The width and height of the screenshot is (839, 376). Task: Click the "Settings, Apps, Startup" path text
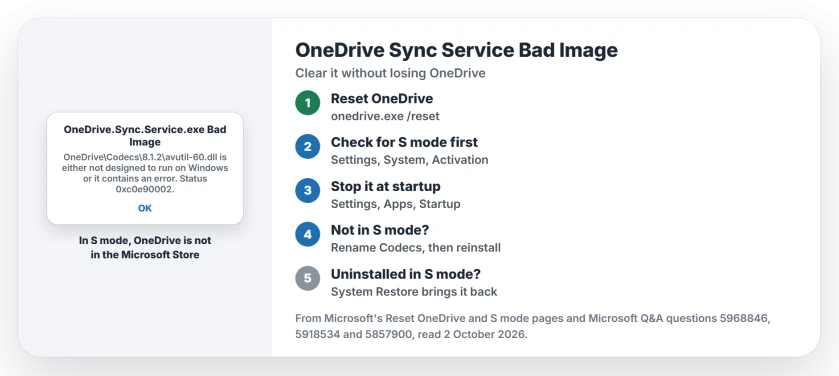pos(395,204)
